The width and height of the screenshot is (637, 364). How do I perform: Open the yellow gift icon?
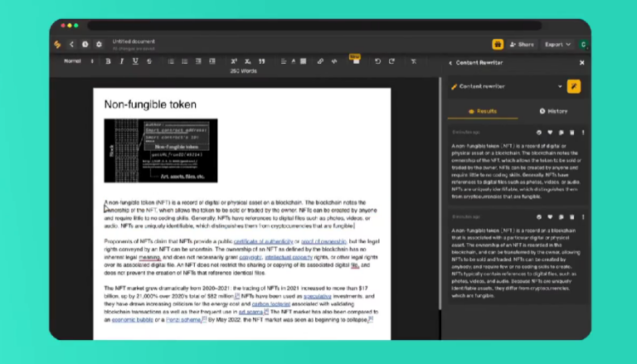coord(498,44)
